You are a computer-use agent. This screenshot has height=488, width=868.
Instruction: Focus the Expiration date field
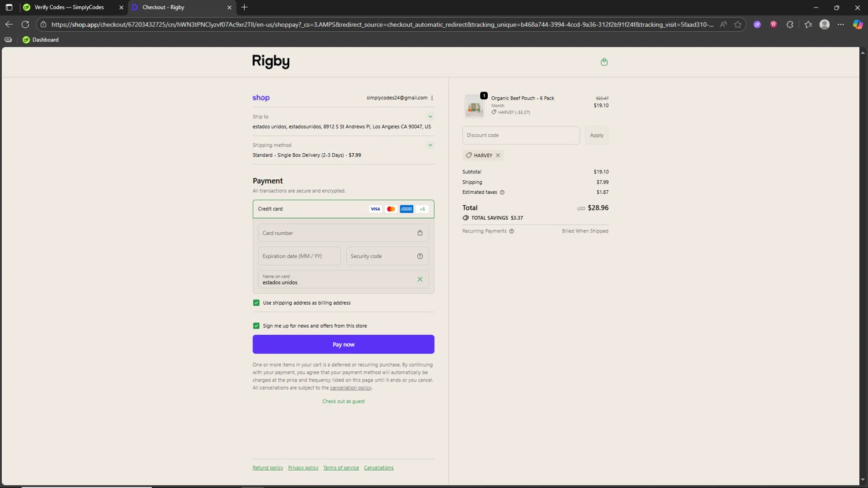click(x=299, y=256)
